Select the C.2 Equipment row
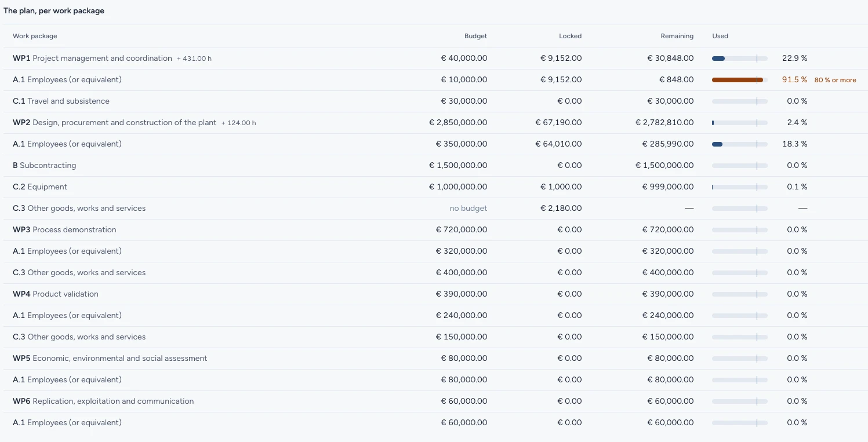Viewport: 868px width, 442px height. click(x=434, y=187)
